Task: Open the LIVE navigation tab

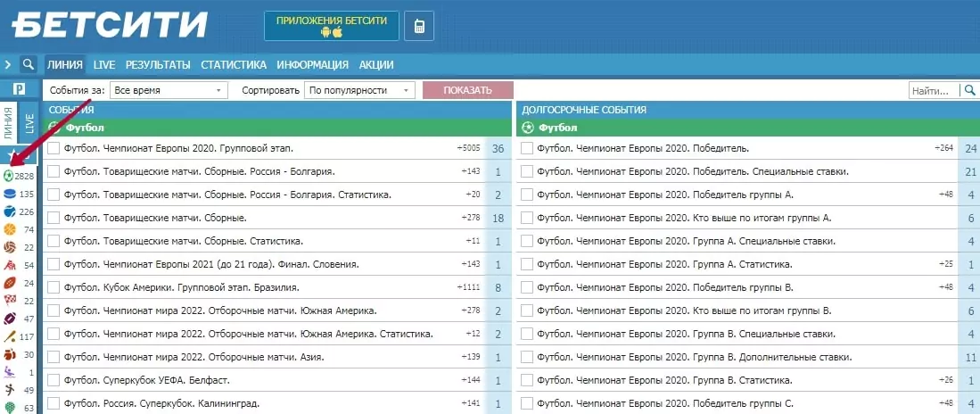Action: [104, 64]
